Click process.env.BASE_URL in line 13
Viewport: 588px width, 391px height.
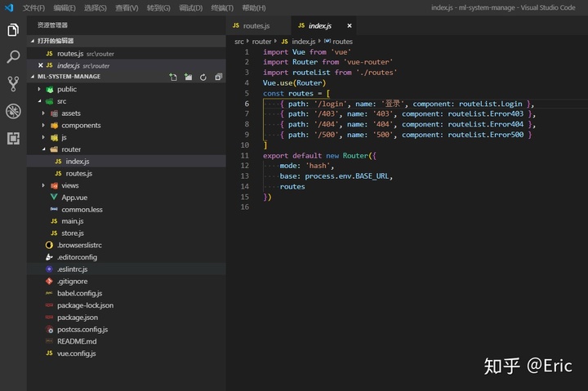point(347,176)
